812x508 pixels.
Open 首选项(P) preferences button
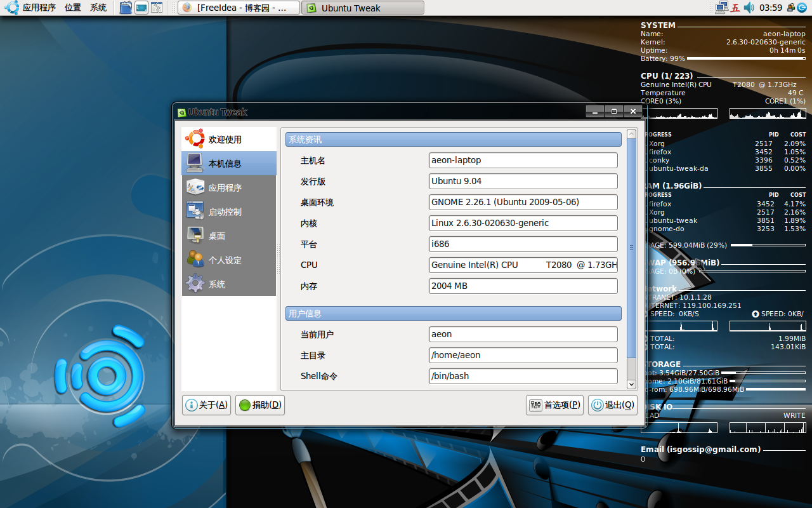(554, 405)
